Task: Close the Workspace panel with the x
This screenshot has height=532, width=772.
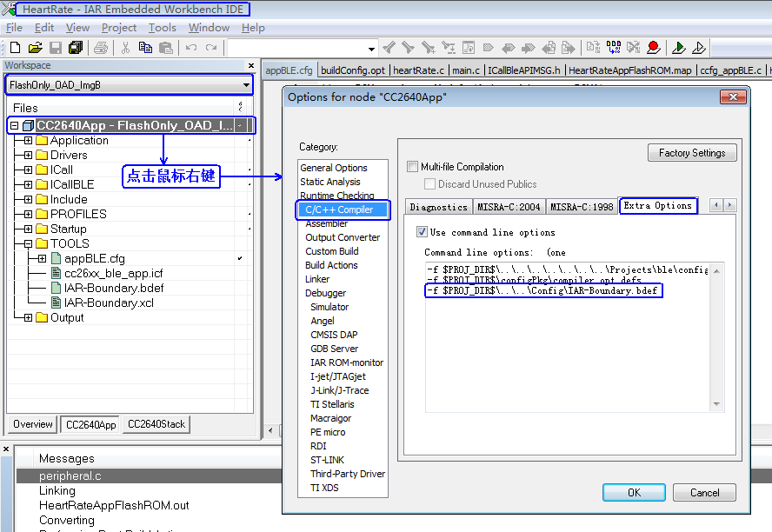Action: point(251,65)
